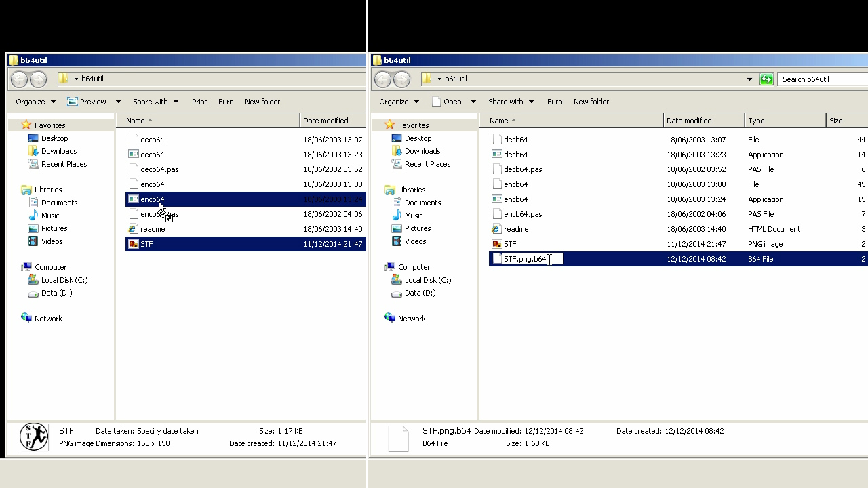Click Forward arrow in right b64util window
The image size is (868, 488).
(401, 79)
